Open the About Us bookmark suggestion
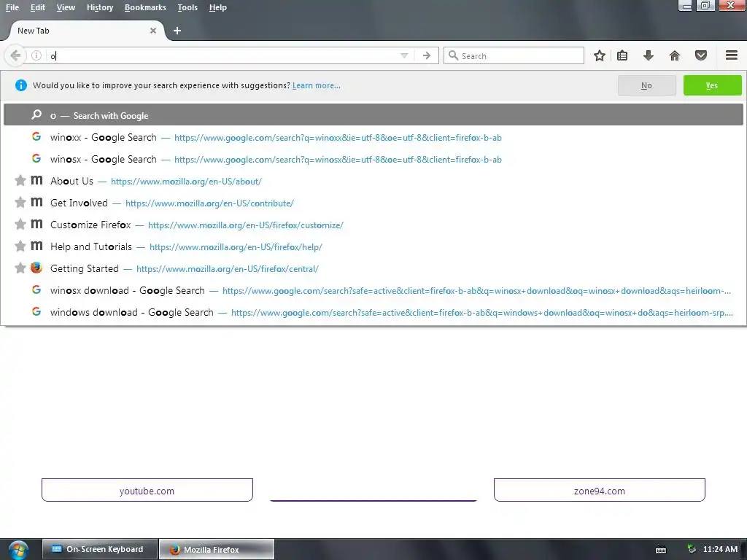 point(373,182)
